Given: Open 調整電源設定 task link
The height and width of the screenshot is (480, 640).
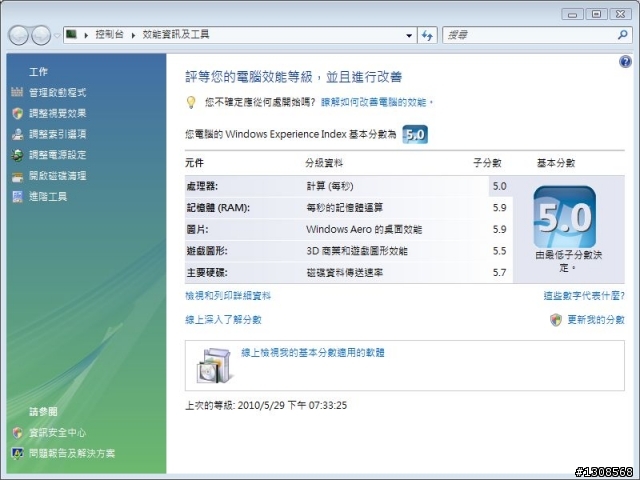Looking at the screenshot, I should tap(58, 155).
